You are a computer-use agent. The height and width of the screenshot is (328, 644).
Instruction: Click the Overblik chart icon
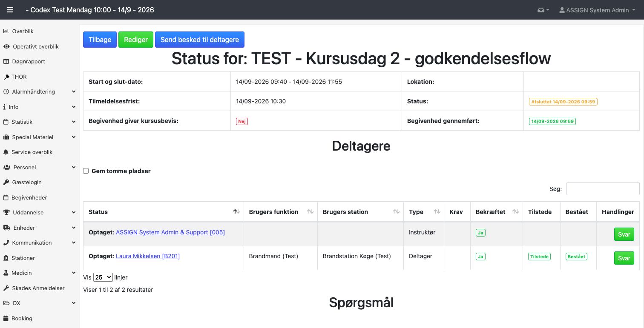[x=6, y=31]
